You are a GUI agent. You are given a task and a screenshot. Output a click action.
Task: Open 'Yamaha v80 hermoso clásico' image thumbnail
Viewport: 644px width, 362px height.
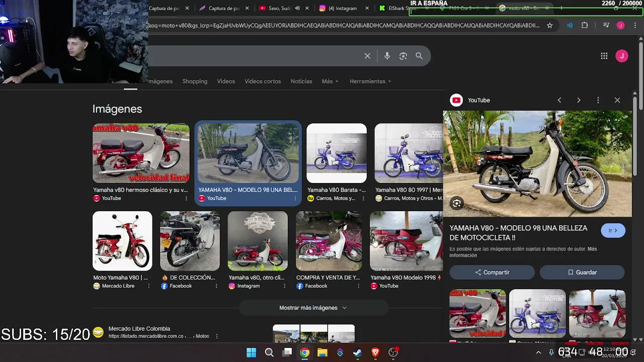pos(141,153)
